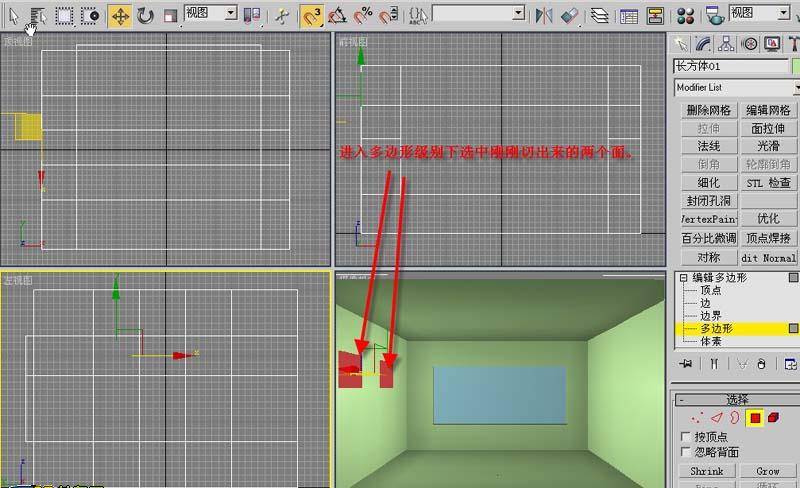
Task: Switch to the Motion panel tab
Action: 749,44
